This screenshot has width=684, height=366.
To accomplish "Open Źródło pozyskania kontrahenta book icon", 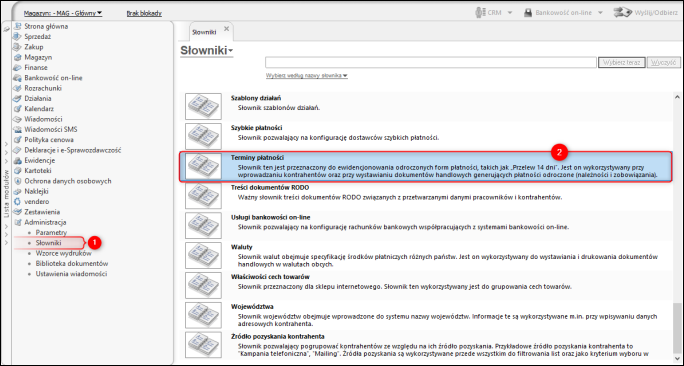I will click(x=203, y=344).
